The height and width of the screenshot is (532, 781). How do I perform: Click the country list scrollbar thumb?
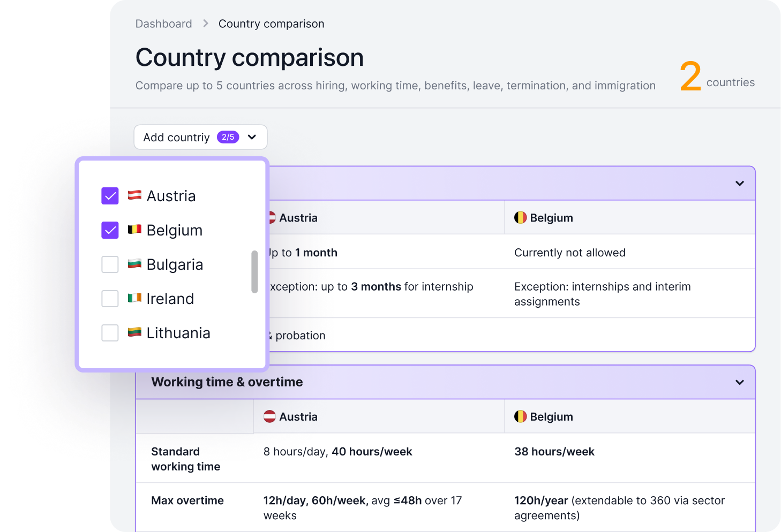coord(254,272)
